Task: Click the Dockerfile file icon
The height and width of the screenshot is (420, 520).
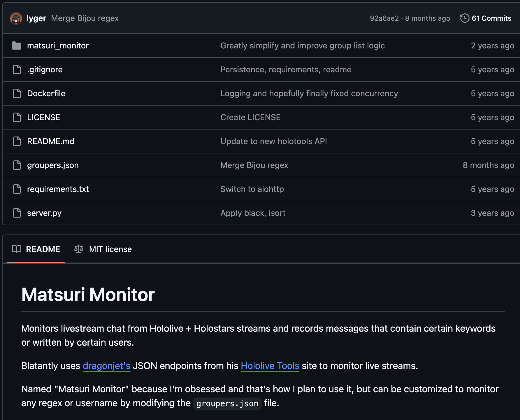Action: [x=17, y=94]
